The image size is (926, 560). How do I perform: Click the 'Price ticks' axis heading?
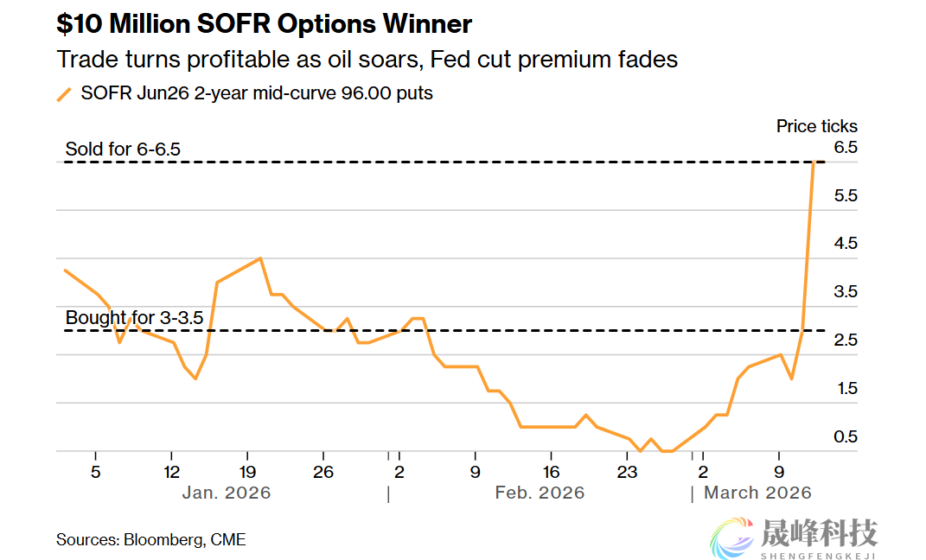point(816,126)
